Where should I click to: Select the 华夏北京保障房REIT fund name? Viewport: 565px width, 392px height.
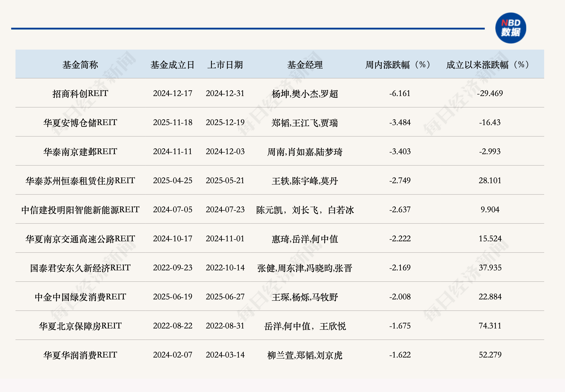click(x=80, y=326)
